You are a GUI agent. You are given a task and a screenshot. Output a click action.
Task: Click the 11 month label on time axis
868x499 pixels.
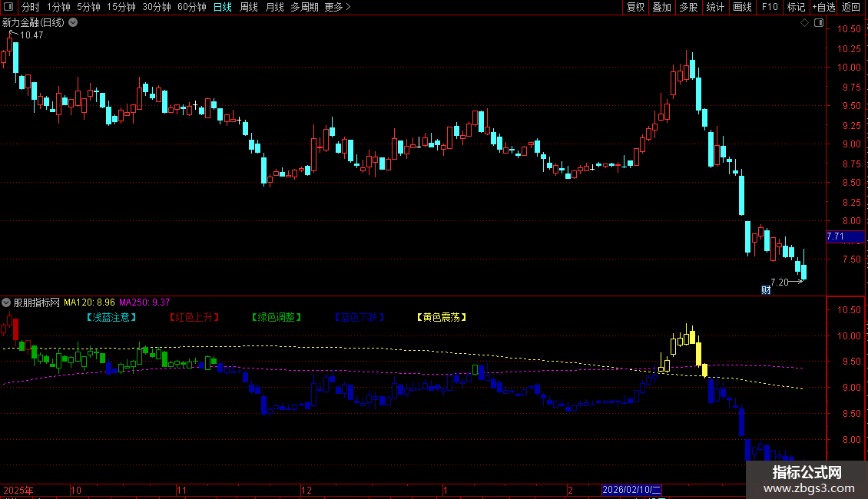[x=181, y=490]
